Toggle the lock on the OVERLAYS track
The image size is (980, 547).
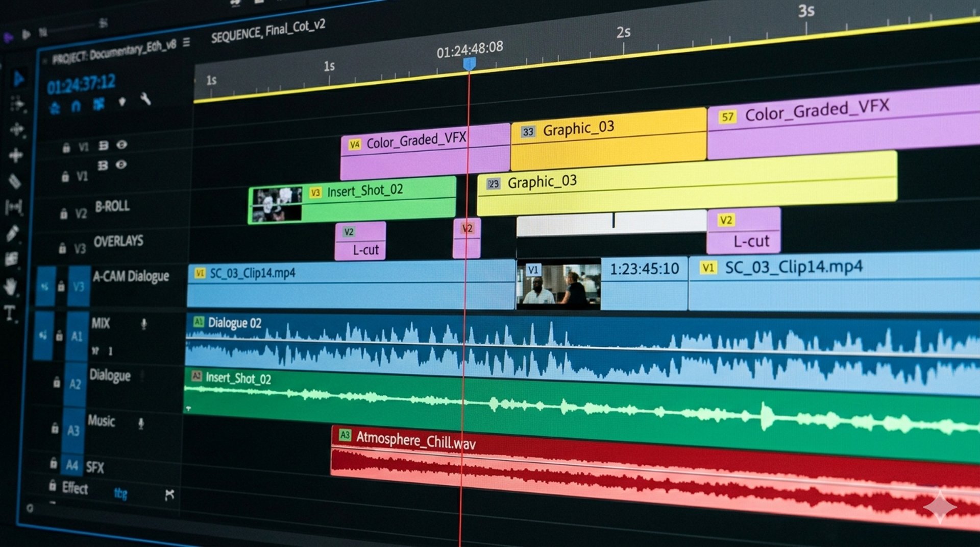62,248
